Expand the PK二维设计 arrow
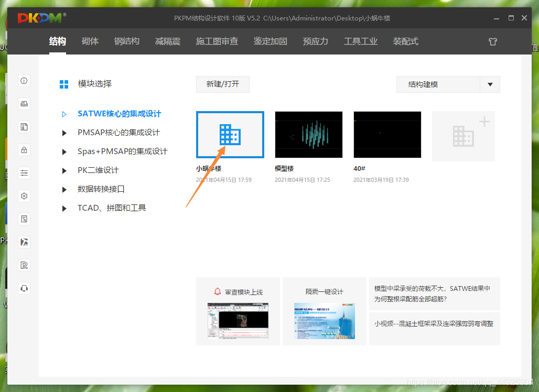 (64, 171)
